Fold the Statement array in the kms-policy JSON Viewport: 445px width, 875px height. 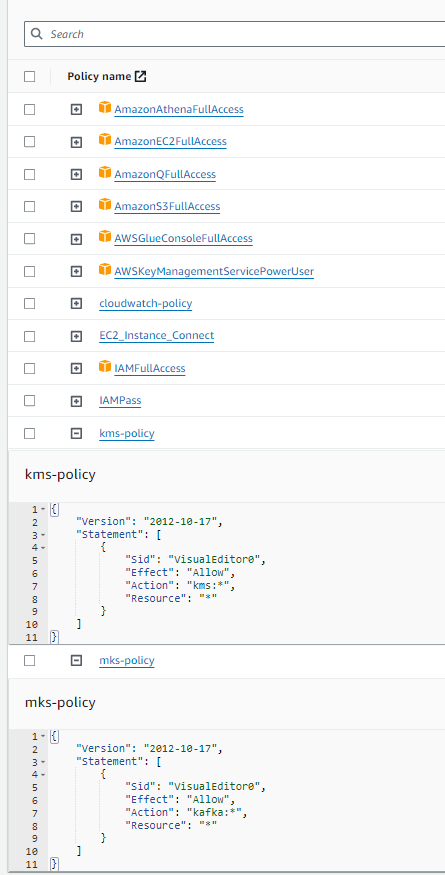[43, 535]
